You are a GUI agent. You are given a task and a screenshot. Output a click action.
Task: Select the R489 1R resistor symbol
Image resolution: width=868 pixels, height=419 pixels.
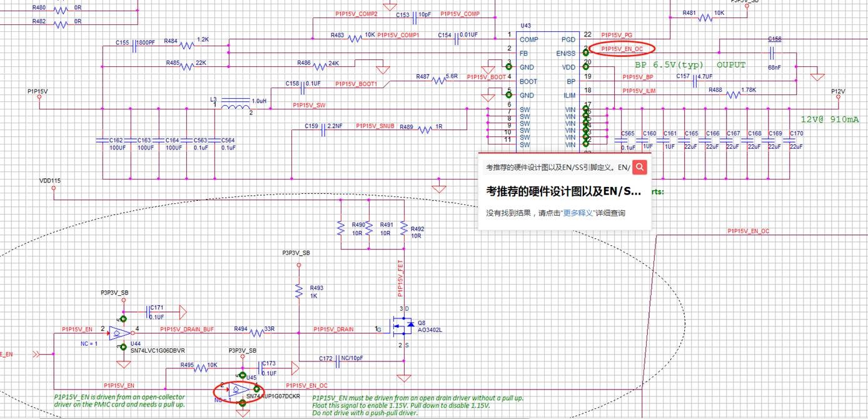pyautogui.click(x=425, y=130)
